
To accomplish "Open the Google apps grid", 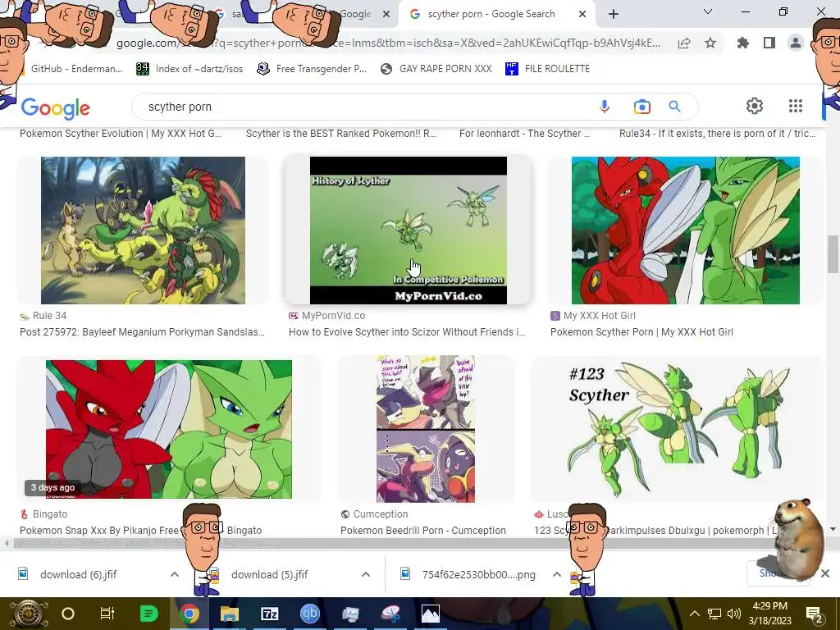I will 796,106.
